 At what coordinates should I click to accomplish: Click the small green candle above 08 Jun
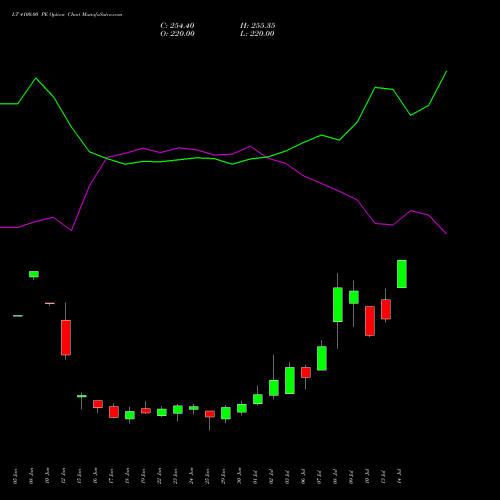tap(34, 274)
